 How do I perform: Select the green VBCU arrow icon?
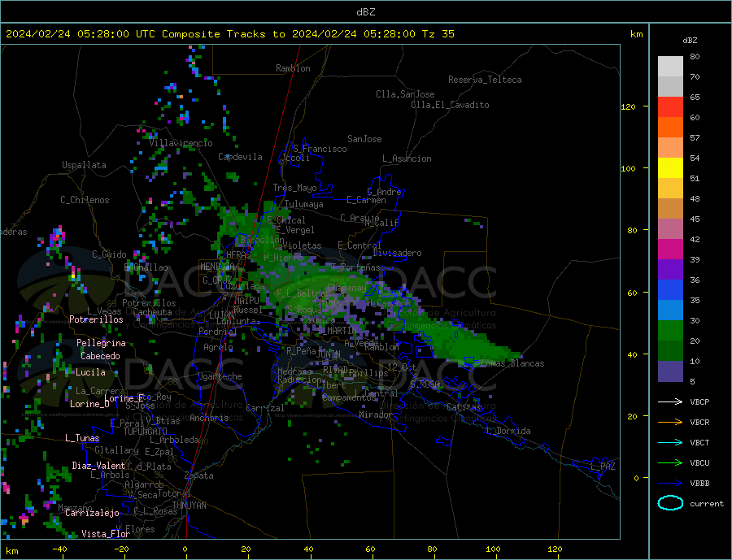click(671, 462)
